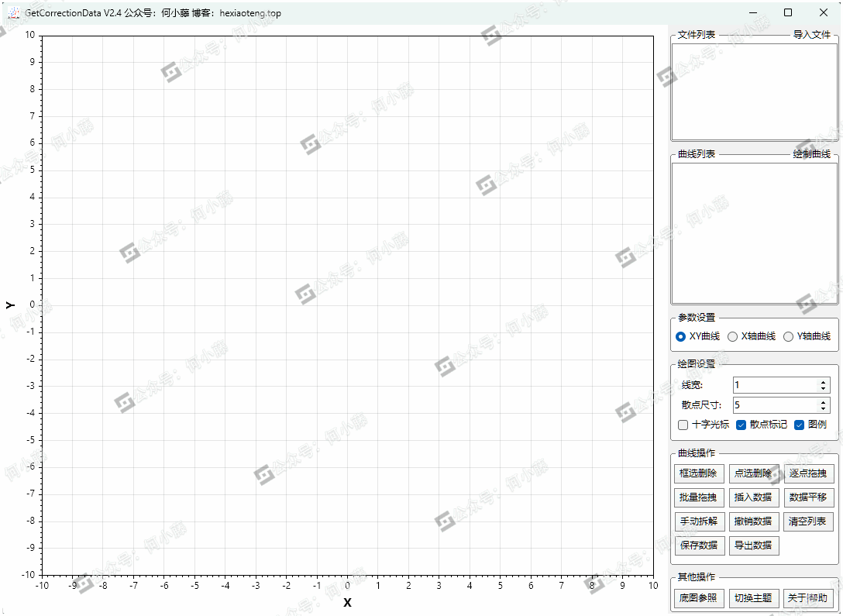843x616 pixels.
Task: Click 绘制曲线 to draw the curve
Action: tap(811, 154)
